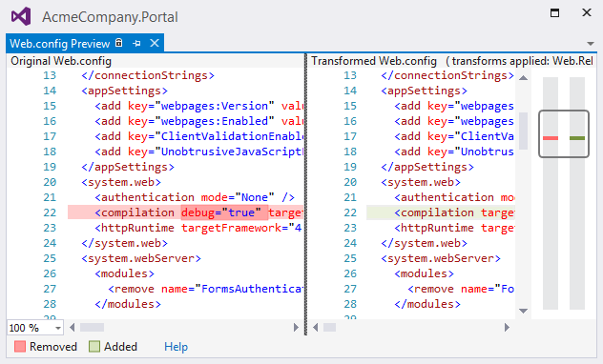Click the lock icon on Web.config Preview tab
603x364 pixels.
click(x=119, y=43)
